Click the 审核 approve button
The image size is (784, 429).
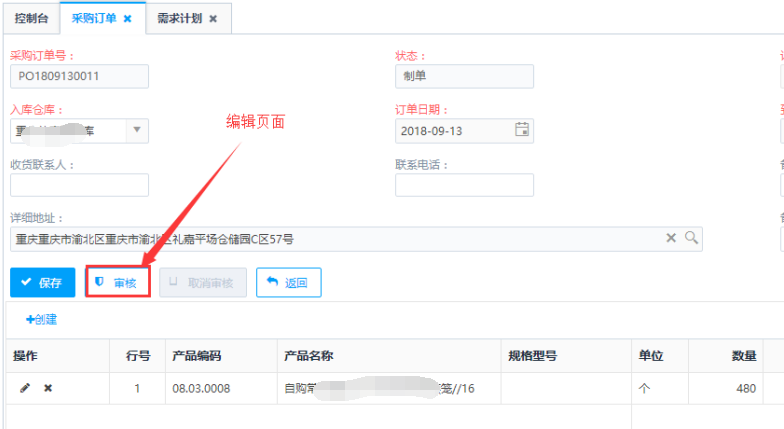[117, 283]
